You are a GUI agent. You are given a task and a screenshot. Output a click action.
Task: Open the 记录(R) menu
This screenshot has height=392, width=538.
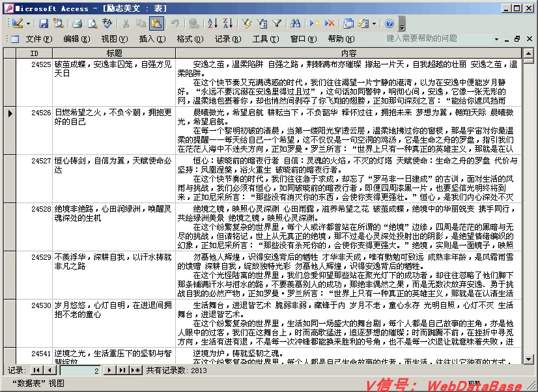228,39
